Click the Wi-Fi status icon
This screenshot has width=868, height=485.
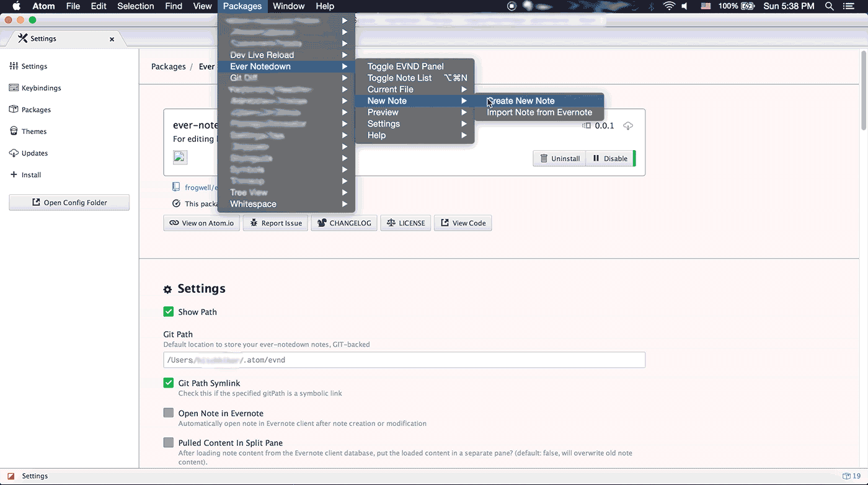click(669, 6)
